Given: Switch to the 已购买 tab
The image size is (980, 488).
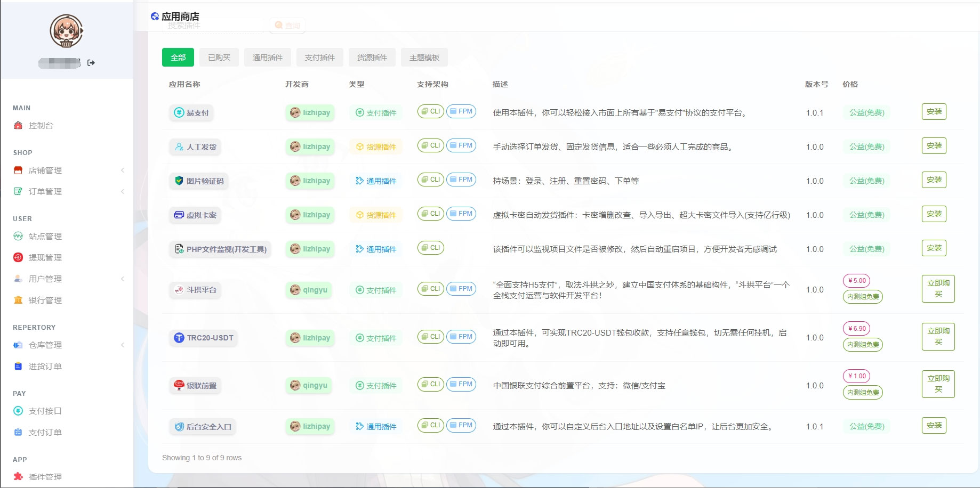Looking at the screenshot, I should point(219,57).
